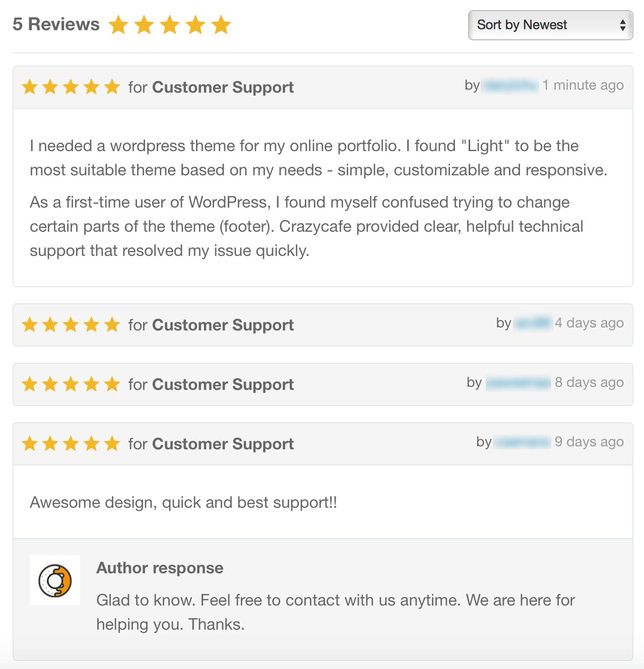Expand the 8 days ago review via "Customer Support"
644x669 pixels.
tap(223, 385)
